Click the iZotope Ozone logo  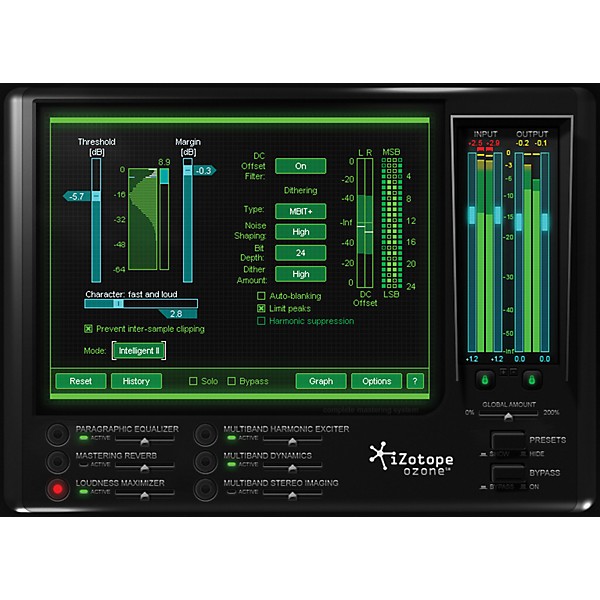coord(411,459)
